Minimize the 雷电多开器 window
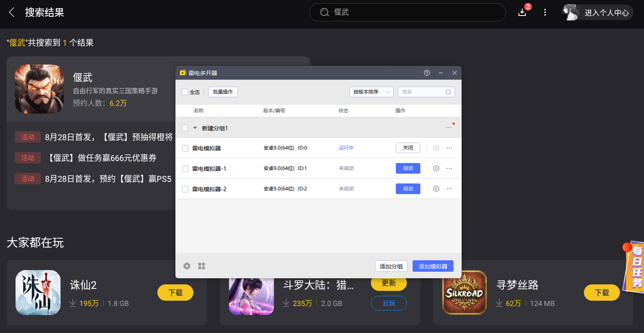Viewport: 644px width, 333px height. tap(441, 73)
